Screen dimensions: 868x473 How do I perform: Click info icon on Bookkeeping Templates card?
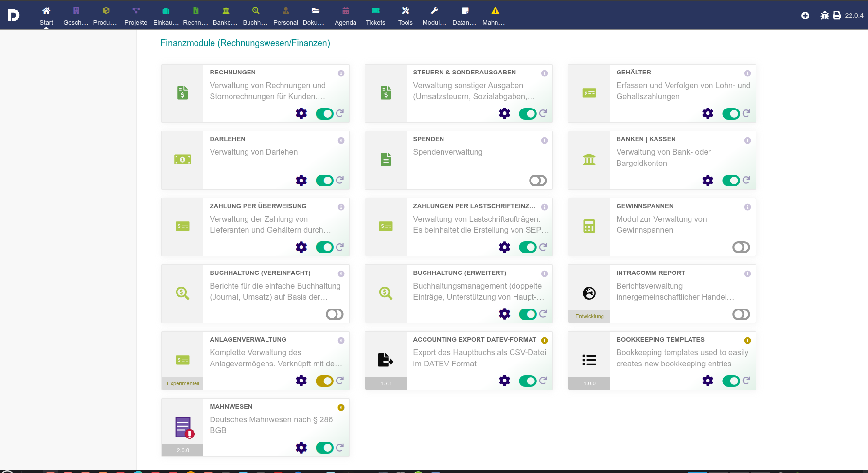(747, 341)
